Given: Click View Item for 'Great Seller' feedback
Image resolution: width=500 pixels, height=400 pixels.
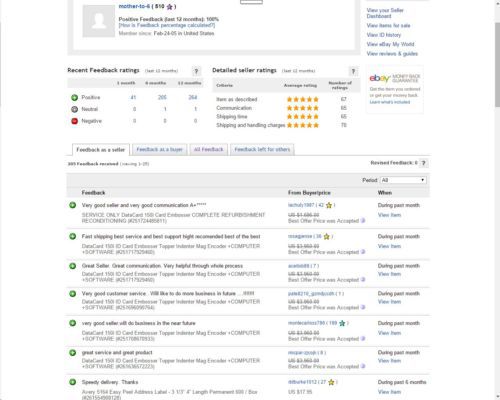Looking at the screenshot, I should pyautogui.click(x=389, y=274).
